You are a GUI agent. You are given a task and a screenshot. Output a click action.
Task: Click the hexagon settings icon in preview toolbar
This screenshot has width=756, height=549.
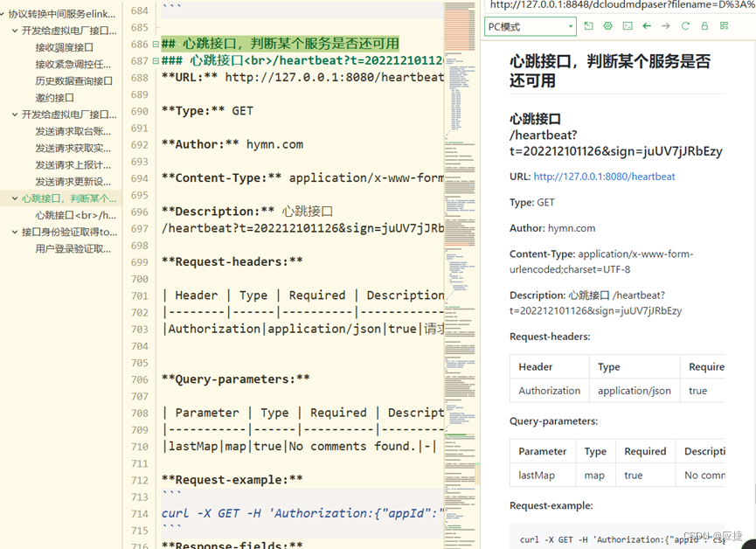(x=607, y=26)
